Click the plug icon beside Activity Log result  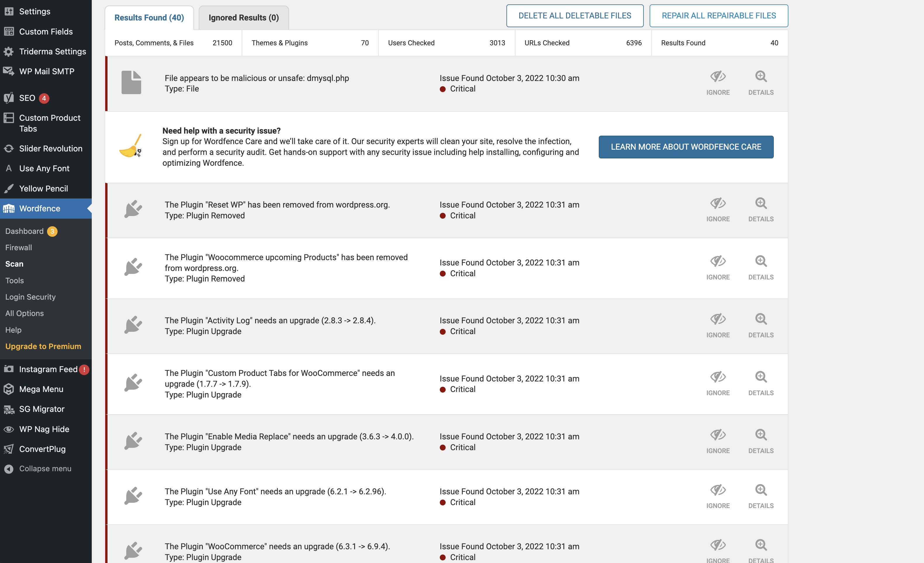coord(133,325)
